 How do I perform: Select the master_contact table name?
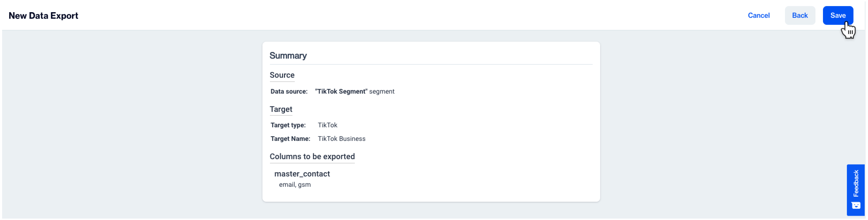(302, 174)
